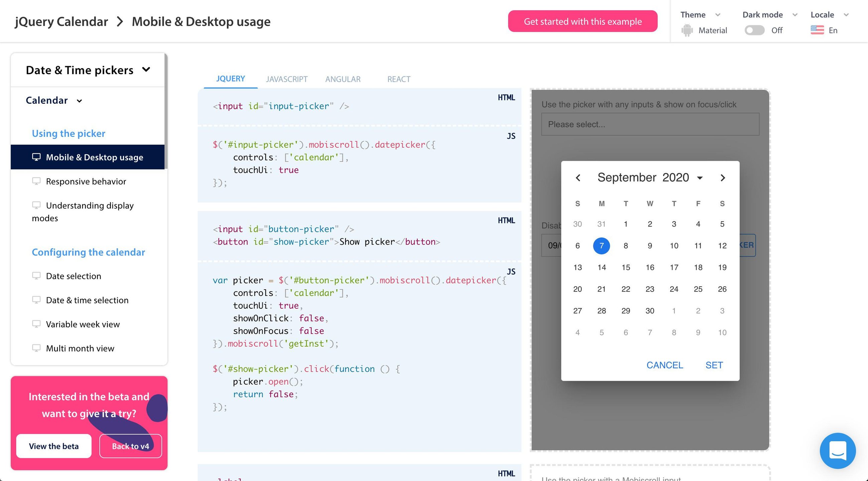Switch to the JAVASCRIPT tab
Image resolution: width=868 pixels, height=481 pixels.
click(x=286, y=79)
